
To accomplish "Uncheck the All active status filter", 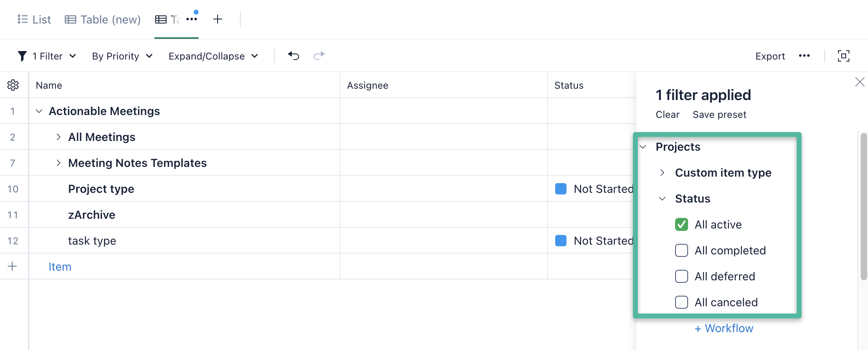I will (x=682, y=224).
